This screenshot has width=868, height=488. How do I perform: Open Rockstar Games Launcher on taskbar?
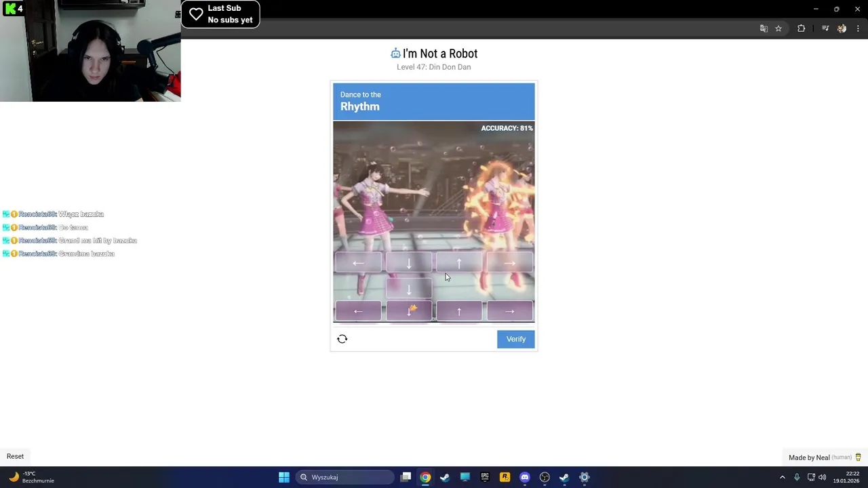(x=505, y=477)
